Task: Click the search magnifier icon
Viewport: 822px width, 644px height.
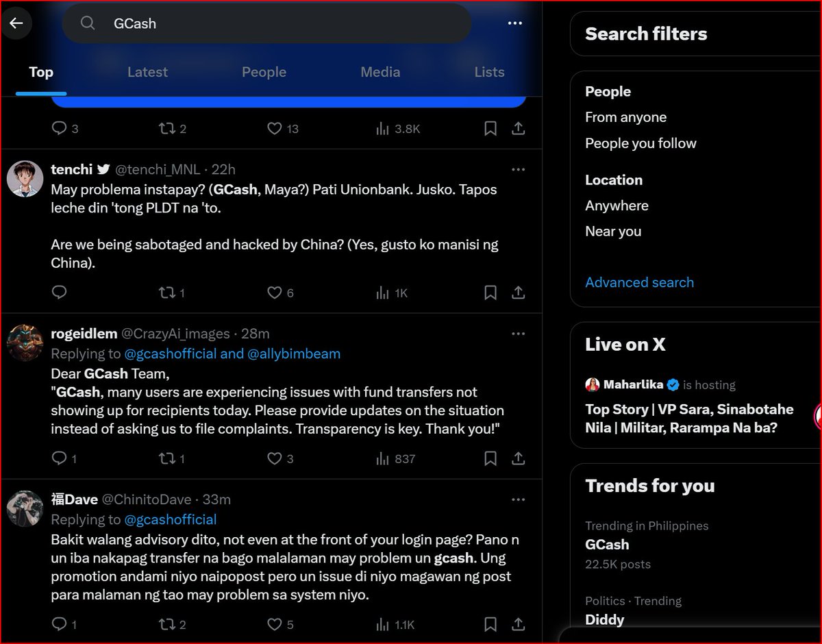Action: point(87,23)
